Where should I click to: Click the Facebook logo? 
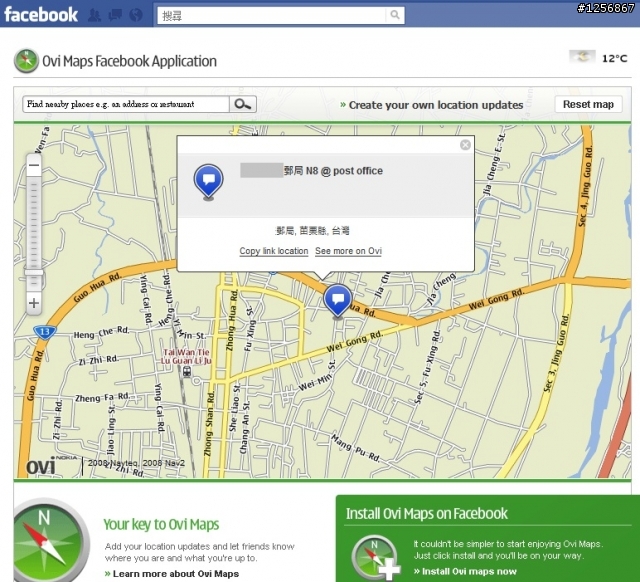click(x=41, y=15)
